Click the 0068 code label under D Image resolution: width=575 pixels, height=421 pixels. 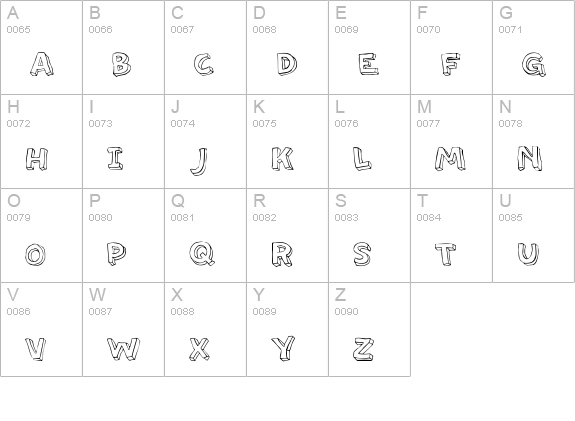click(264, 29)
